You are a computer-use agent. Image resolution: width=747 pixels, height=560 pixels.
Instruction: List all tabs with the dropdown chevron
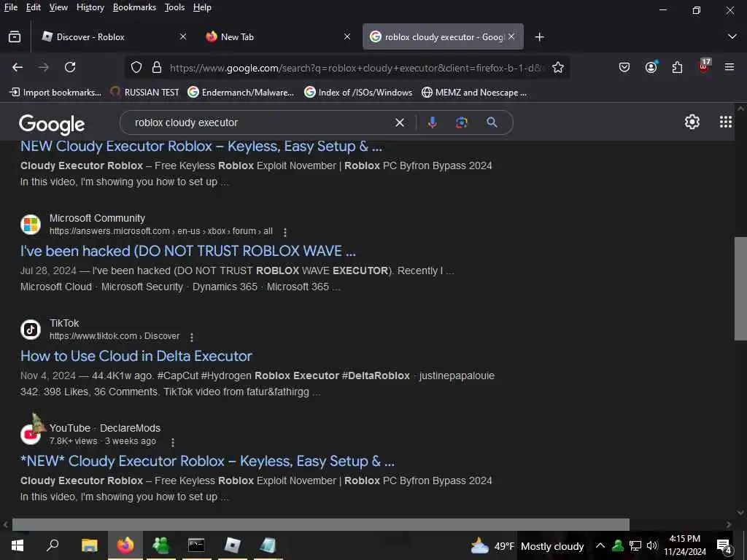click(x=732, y=36)
